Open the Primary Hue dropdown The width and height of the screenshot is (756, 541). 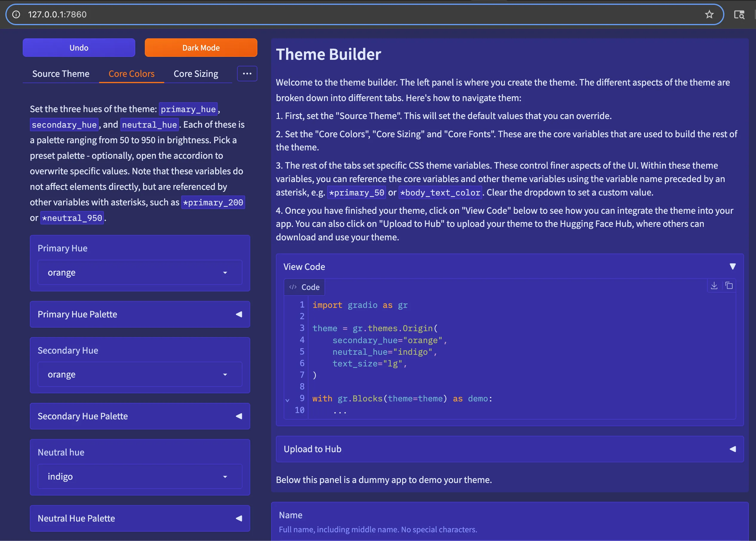[140, 272]
